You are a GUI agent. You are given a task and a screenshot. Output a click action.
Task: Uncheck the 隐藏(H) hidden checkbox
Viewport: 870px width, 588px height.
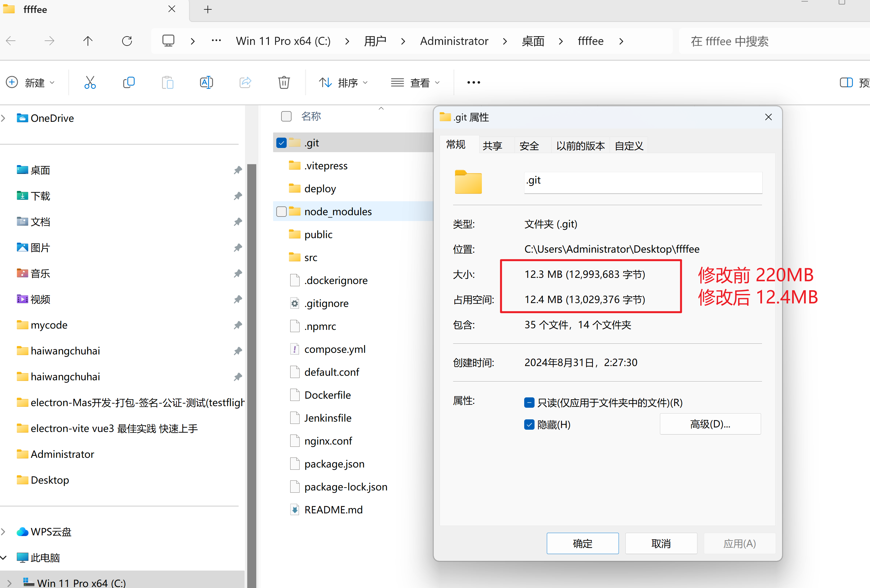pyautogui.click(x=529, y=425)
